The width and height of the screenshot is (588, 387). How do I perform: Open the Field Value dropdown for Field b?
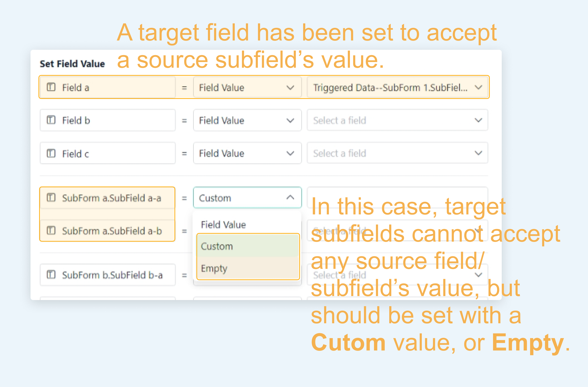(x=247, y=120)
